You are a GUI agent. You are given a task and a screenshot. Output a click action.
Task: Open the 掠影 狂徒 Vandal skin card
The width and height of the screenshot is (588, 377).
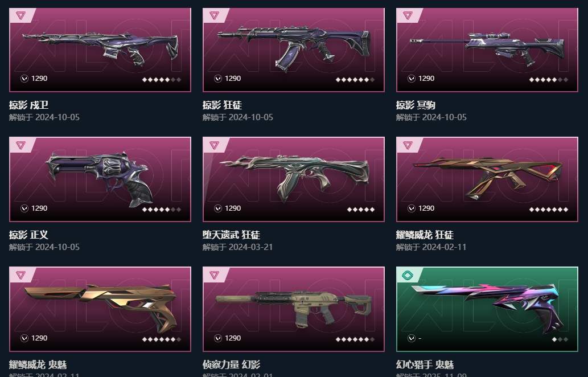(294, 50)
